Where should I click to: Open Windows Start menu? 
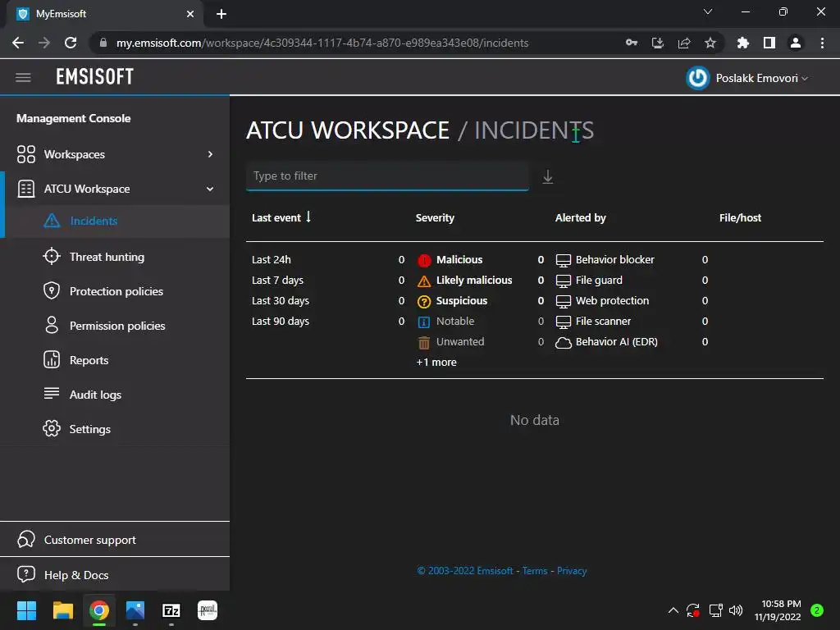coord(26,610)
